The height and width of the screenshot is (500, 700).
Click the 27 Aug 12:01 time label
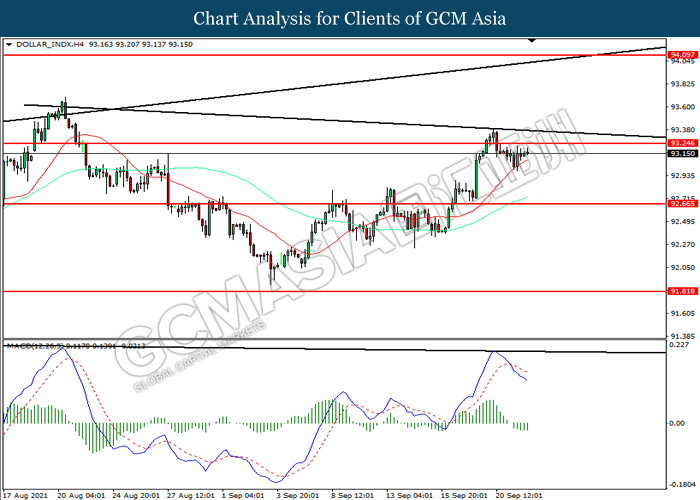tap(191, 496)
